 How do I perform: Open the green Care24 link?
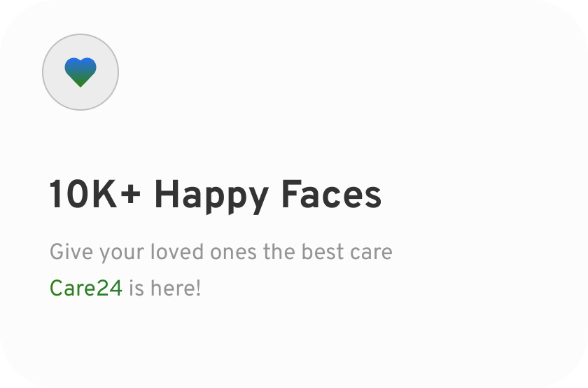[86, 288]
